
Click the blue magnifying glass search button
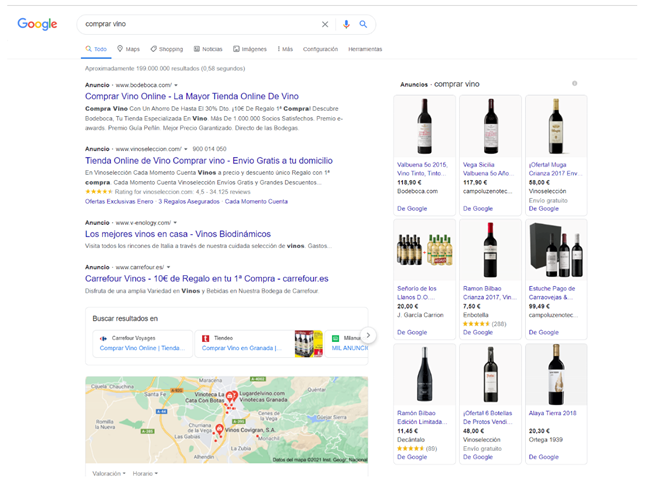(x=363, y=24)
